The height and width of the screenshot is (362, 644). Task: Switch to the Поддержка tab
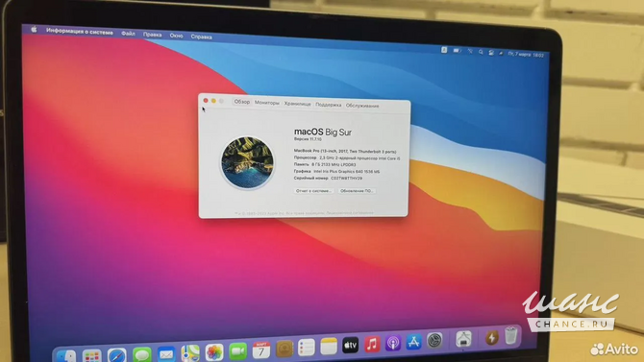coord(328,105)
